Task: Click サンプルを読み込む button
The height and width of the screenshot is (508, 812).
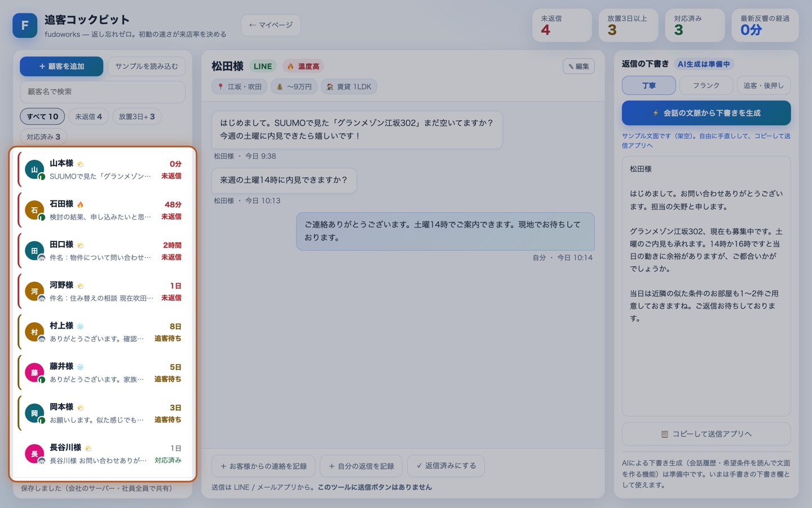Action: point(147,66)
